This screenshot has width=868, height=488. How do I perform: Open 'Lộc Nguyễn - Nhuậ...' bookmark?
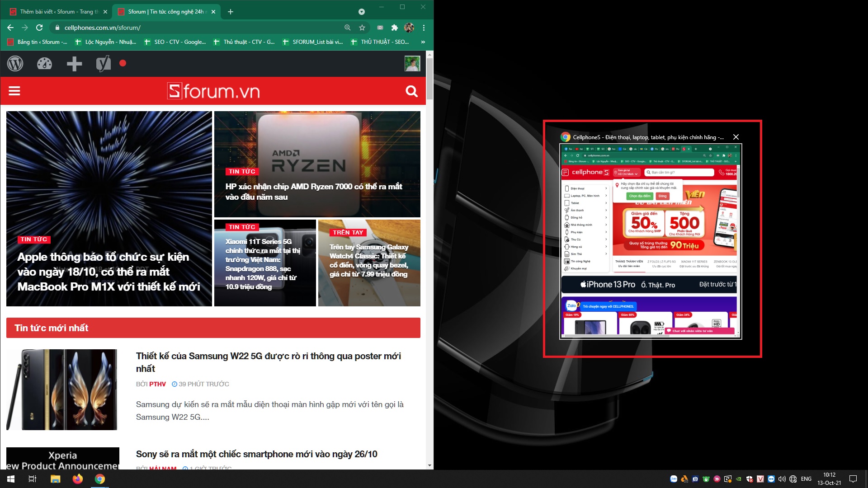point(106,42)
